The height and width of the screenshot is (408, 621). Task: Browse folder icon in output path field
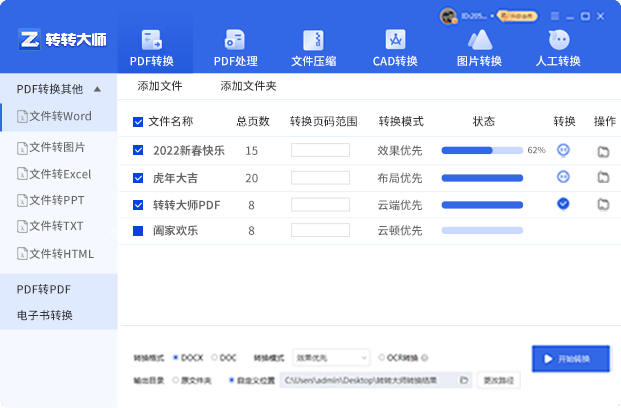(464, 381)
